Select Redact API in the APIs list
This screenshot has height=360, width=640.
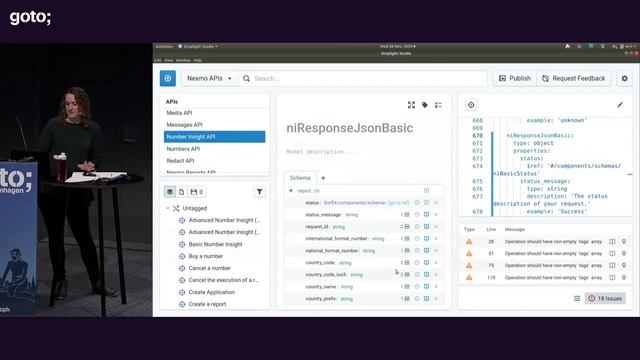(x=180, y=161)
